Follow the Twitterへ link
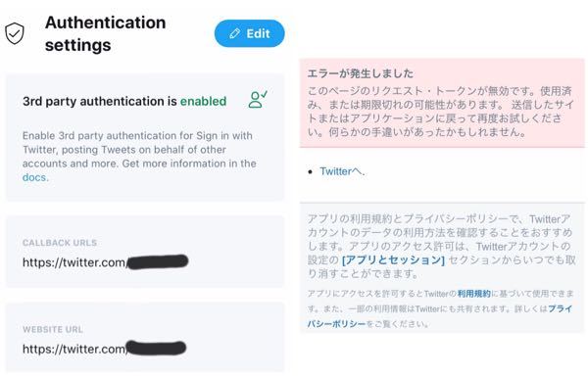The image size is (588, 376). (340, 171)
